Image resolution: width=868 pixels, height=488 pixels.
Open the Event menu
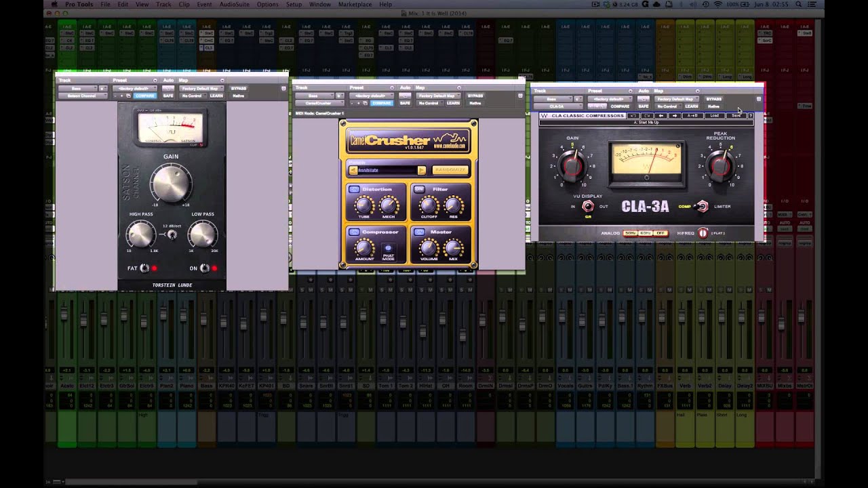pos(204,4)
